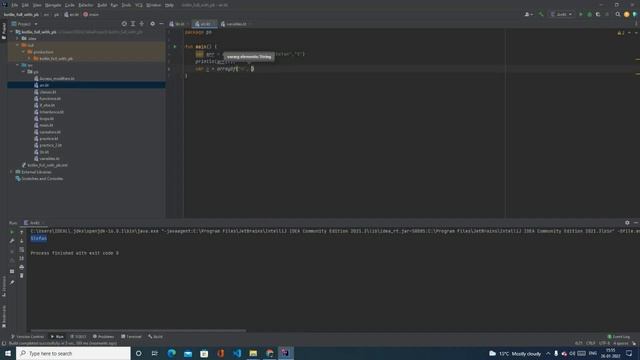
Task: Open the Version Control tool window tab
Action: (27, 336)
